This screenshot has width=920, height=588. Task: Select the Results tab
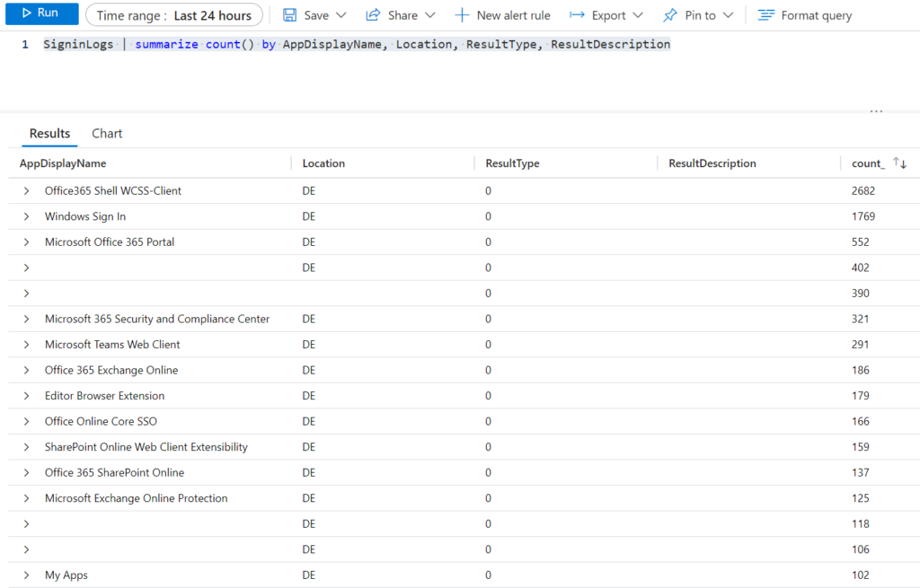(49, 133)
